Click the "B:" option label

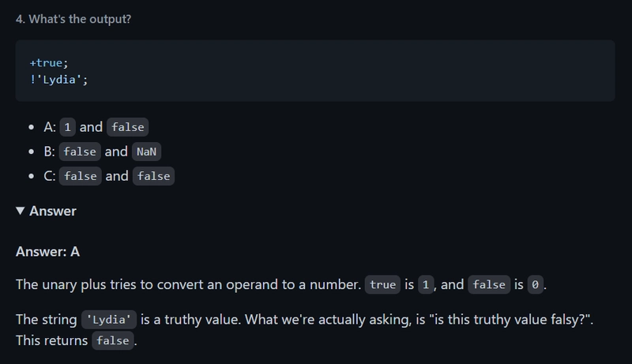click(49, 152)
